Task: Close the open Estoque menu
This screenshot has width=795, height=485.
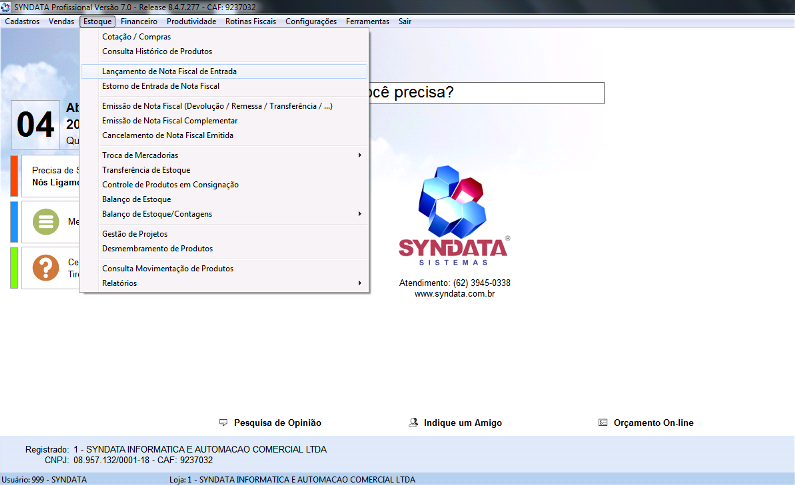Action: (97, 21)
